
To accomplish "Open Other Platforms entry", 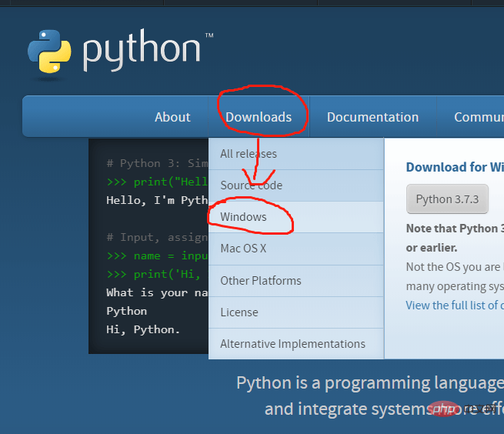I will click(296, 281).
